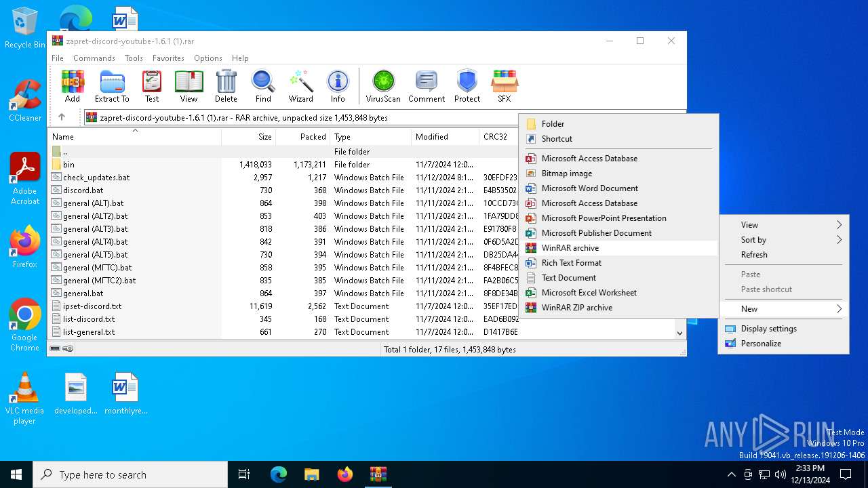Image resolution: width=868 pixels, height=488 pixels.
Task: Expand the View submenu in context menu
Action: click(784, 225)
